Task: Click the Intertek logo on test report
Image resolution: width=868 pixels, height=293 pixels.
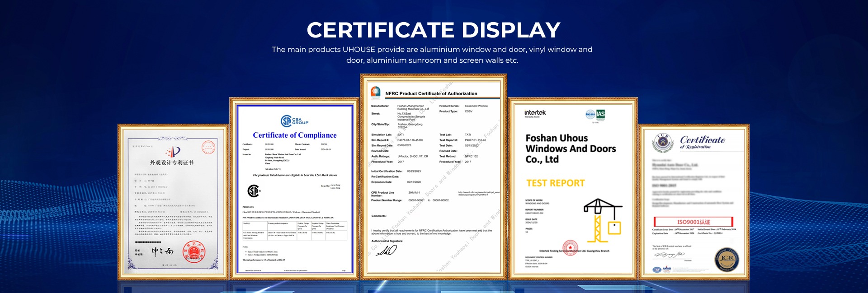Action: pos(535,113)
